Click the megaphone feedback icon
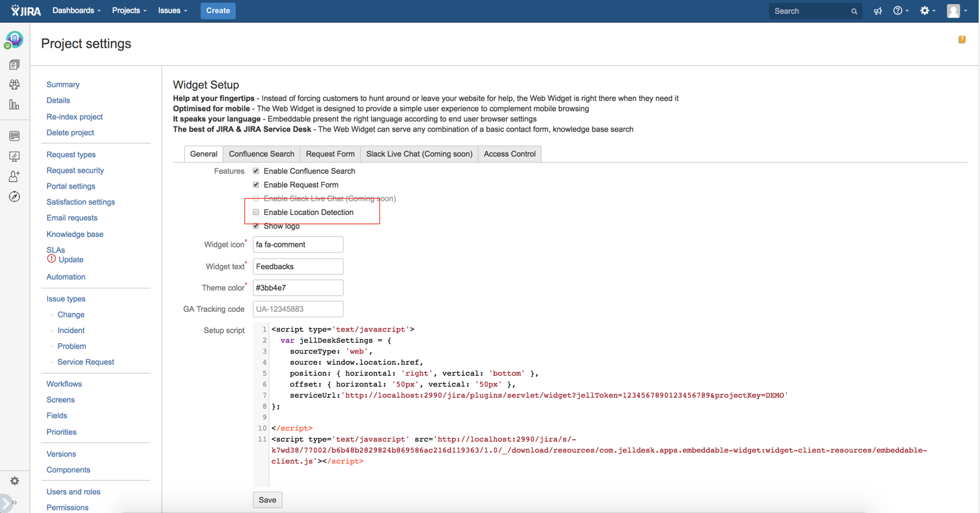 [x=877, y=11]
